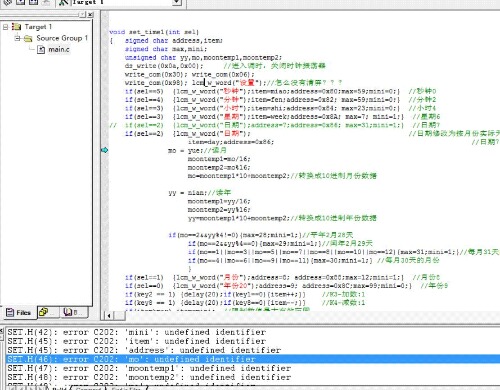
Task: Toggle the project panel dock button
Action: point(83,15)
